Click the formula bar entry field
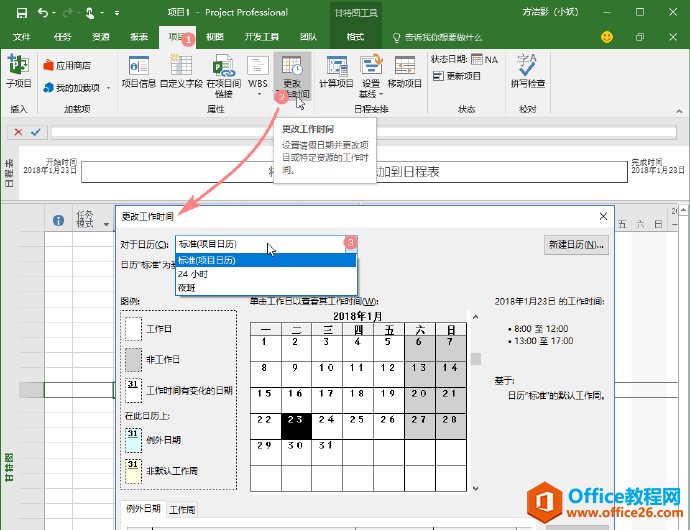The width and height of the screenshot is (690, 530). [x=363, y=132]
